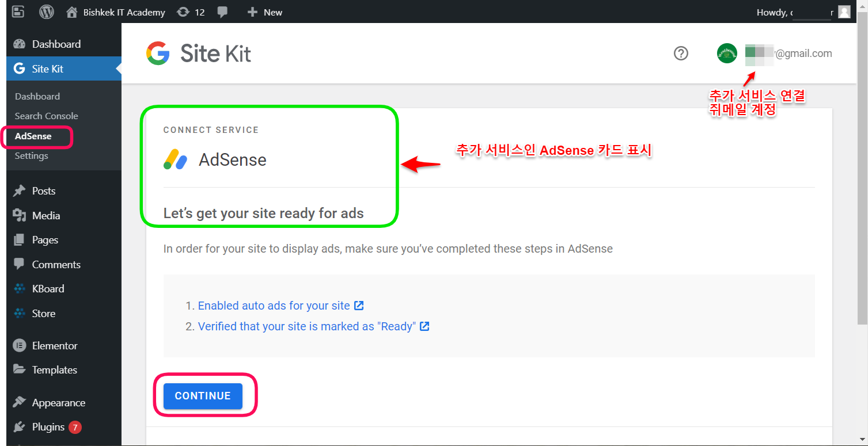Click the Bishkek IT Academy site name
This screenshot has width=868, height=446.
point(124,12)
